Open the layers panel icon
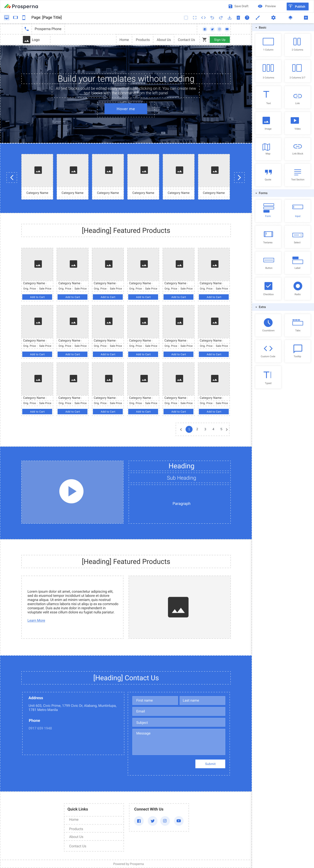 point(290,17)
